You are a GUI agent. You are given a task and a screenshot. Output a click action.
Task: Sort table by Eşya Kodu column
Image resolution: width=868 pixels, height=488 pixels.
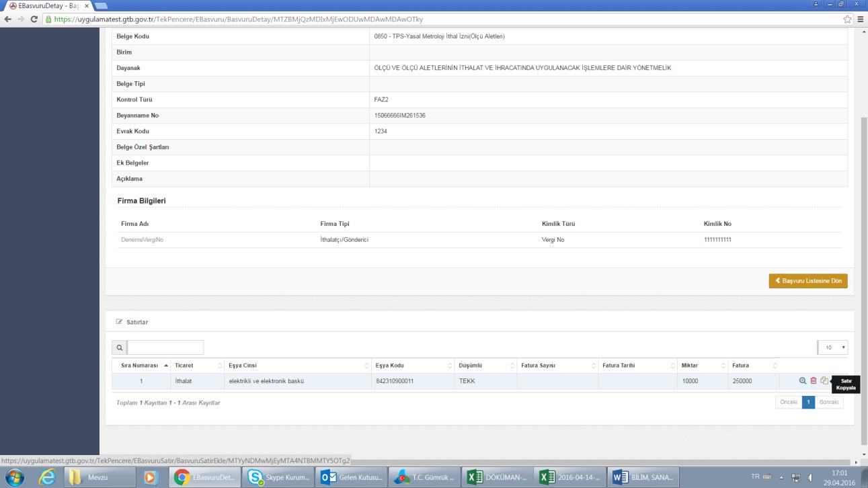[x=413, y=365]
